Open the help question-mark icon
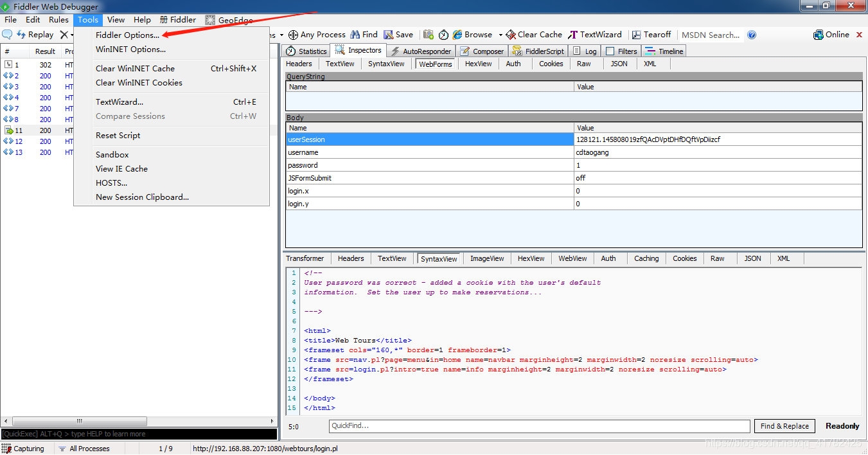Viewport: 868px width, 455px height. click(752, 35)
